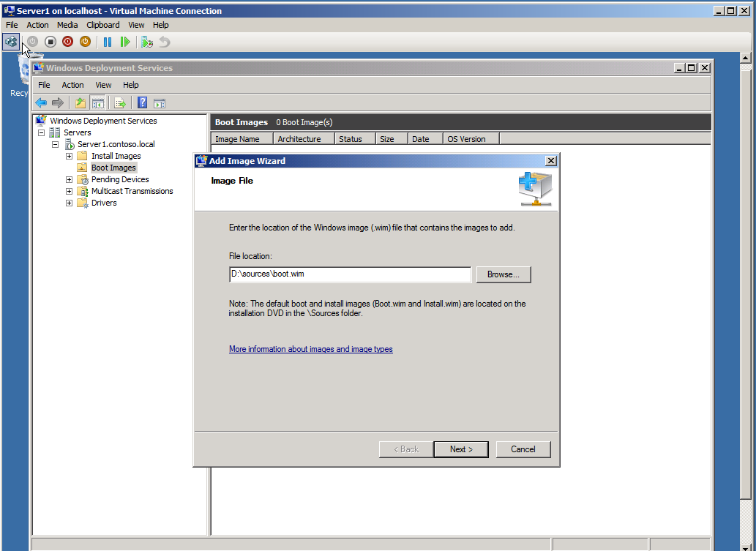Open the Action menu in Windows Deployment Services
The image size is (756, 551).
click(72, 85)
